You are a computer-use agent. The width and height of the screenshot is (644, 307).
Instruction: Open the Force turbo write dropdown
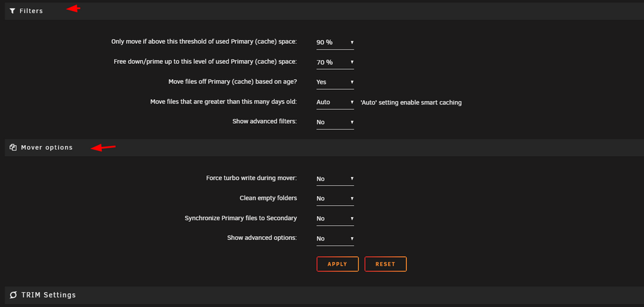point(335,179)
